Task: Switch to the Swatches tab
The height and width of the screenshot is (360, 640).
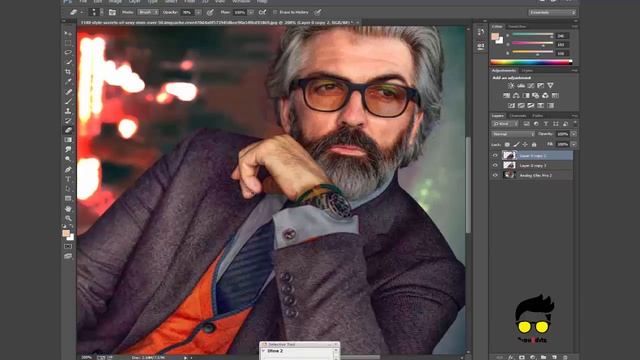Action: click(517, 27)
